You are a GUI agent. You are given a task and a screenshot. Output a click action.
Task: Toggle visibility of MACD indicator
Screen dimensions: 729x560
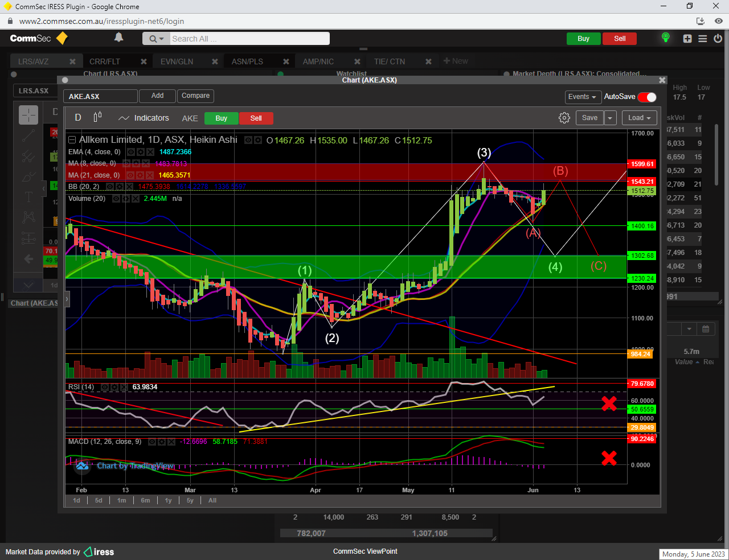152,442
